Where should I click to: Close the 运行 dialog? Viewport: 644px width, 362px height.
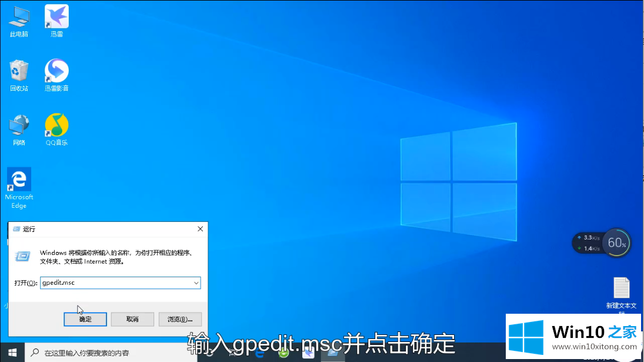(x=200, y=229)
